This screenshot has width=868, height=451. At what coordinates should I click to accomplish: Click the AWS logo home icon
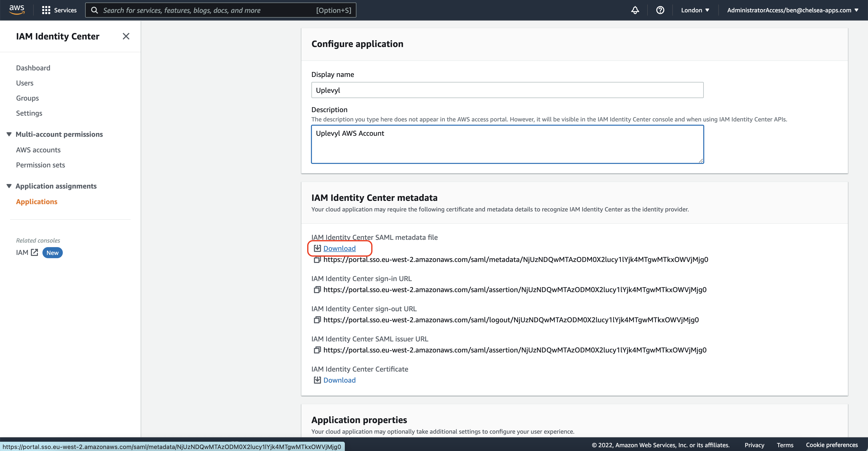pyautogui.click(x=17, y=10)
